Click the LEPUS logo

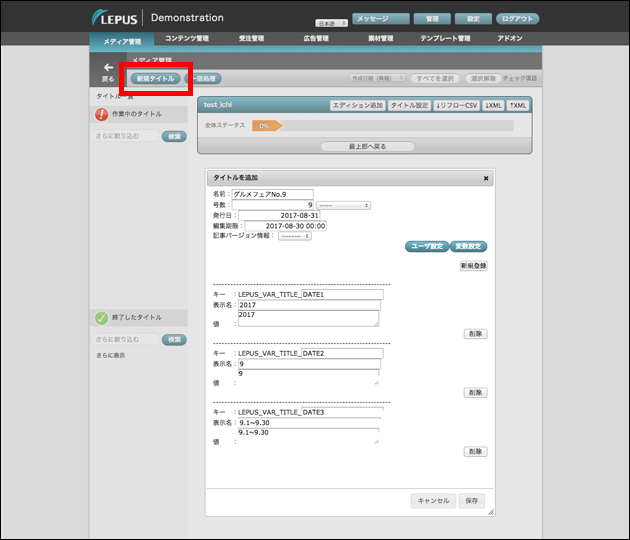pos(115,18)
